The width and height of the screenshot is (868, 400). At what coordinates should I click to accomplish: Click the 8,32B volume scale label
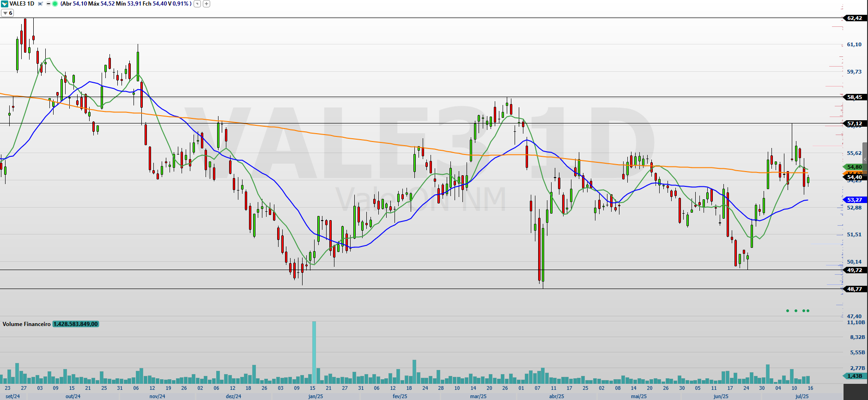tap(857, 337)
